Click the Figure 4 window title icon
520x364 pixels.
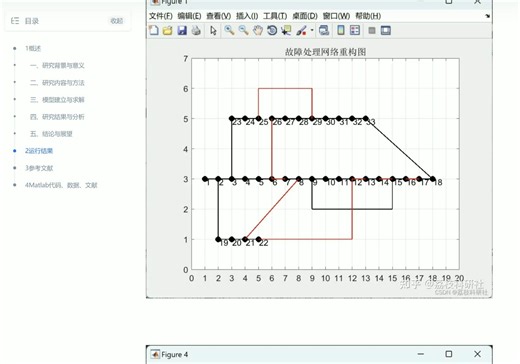click(x=155, y=354)
